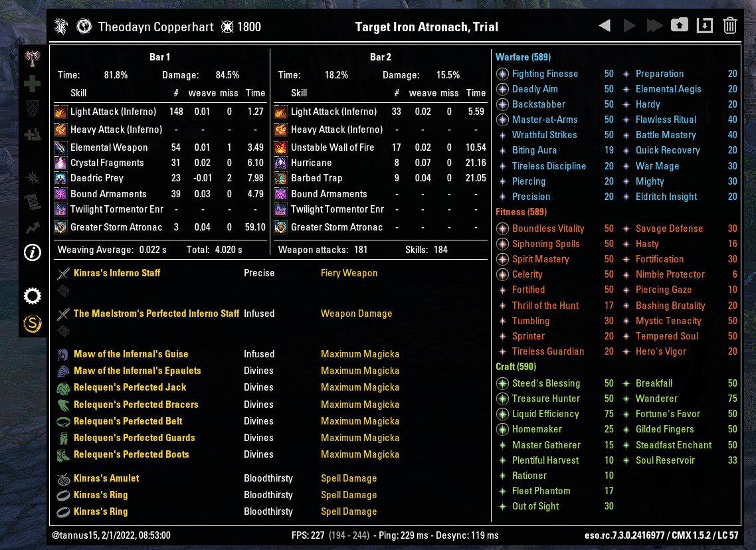Open settings gear icon in sidebar

point(33,296)
